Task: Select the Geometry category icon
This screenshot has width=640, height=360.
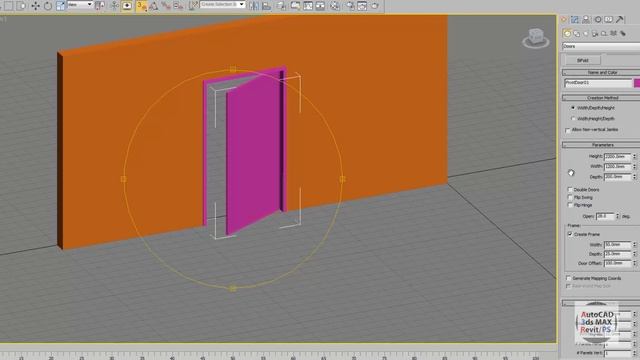Action: 567,33
